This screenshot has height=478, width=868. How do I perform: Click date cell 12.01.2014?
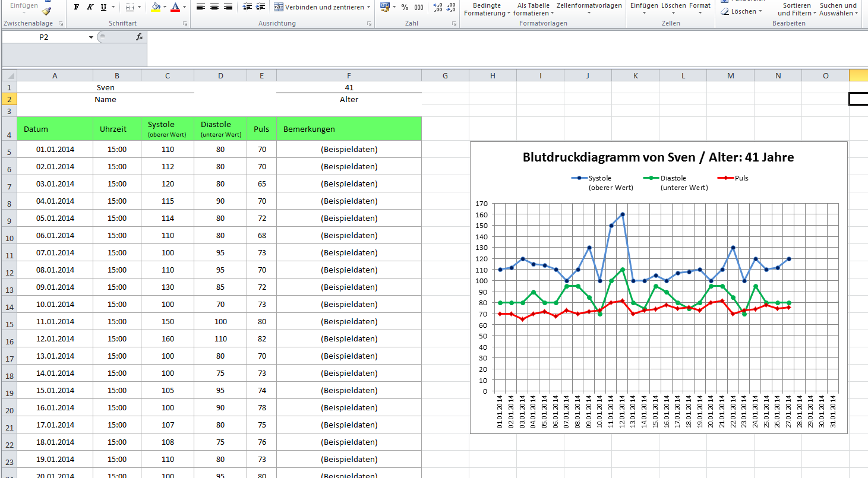pyautogui.click(x=55, y=338)
